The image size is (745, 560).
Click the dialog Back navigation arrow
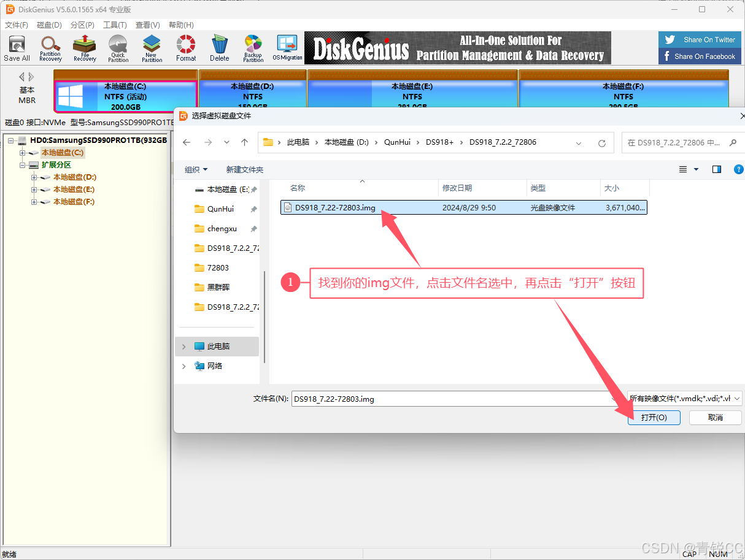point(187,142)
